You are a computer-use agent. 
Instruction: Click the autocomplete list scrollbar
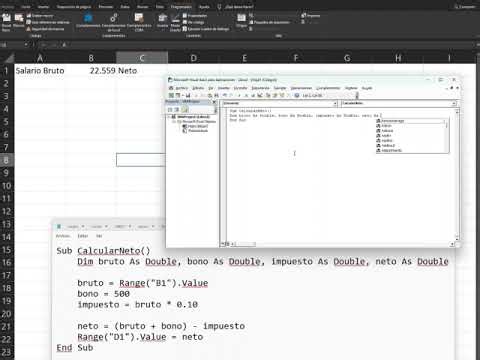[x=447, y=136]
